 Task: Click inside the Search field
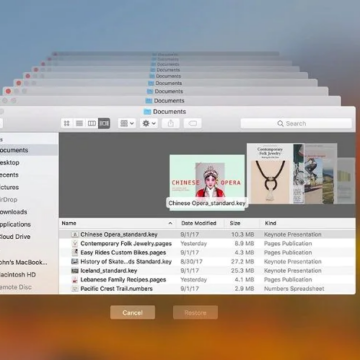coord(296,124)
